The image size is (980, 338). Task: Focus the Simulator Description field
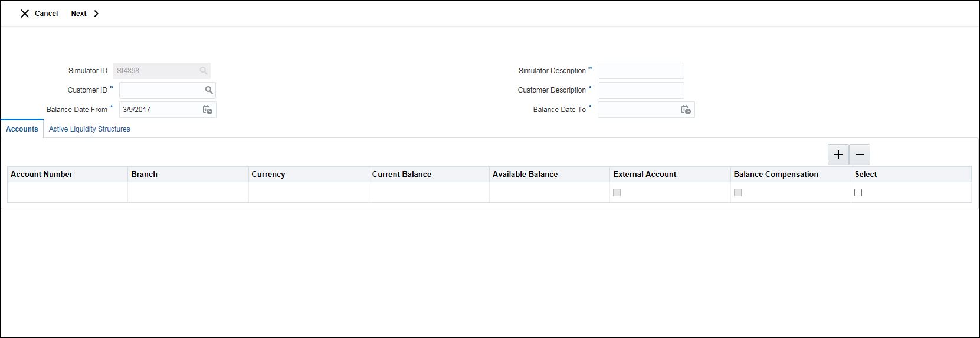point(641,71)
